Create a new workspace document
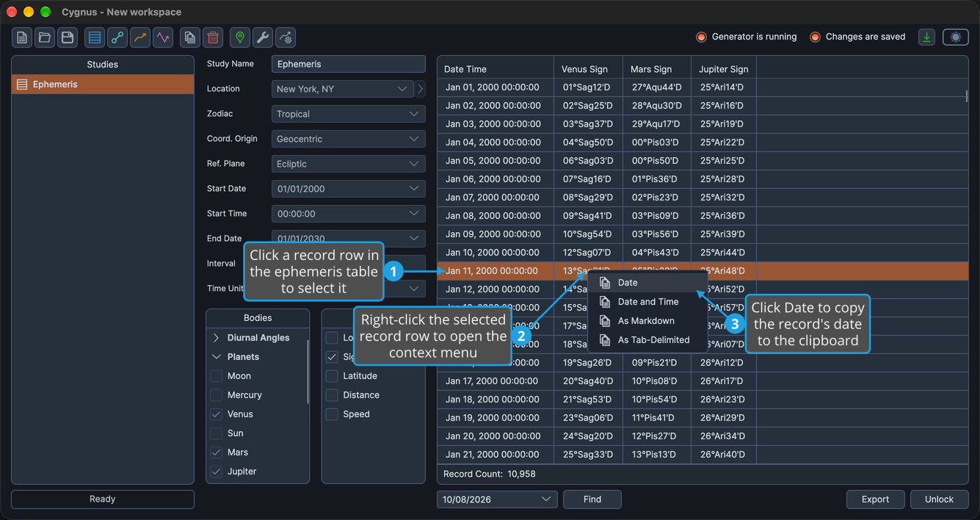Screen dimensions: 980x520 [22, 37]
